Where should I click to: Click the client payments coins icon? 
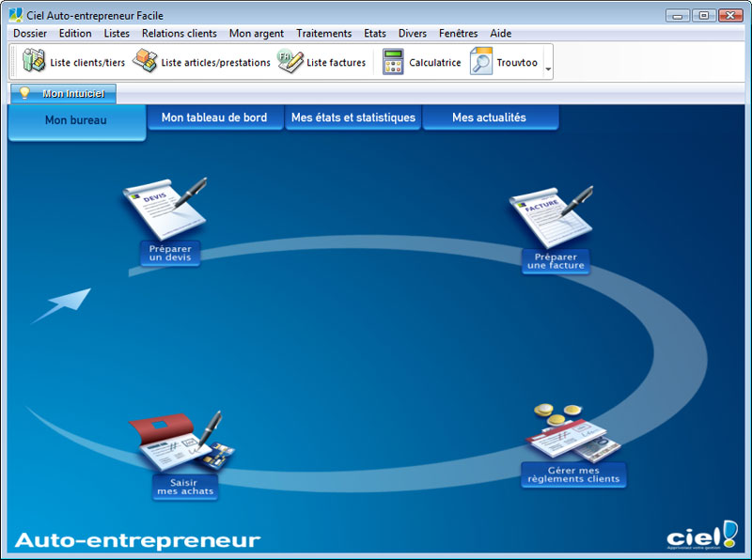pos(573,433)
